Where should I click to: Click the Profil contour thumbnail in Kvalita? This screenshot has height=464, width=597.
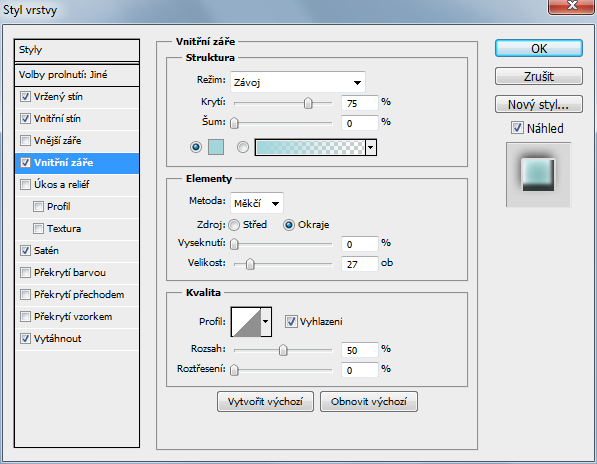(246, 322)
